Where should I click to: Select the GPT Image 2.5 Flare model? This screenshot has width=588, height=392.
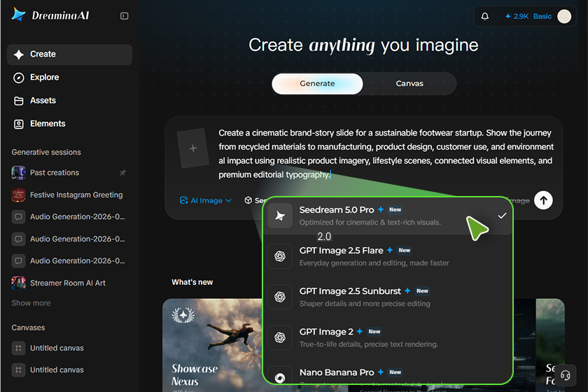[x=388, y=256]
